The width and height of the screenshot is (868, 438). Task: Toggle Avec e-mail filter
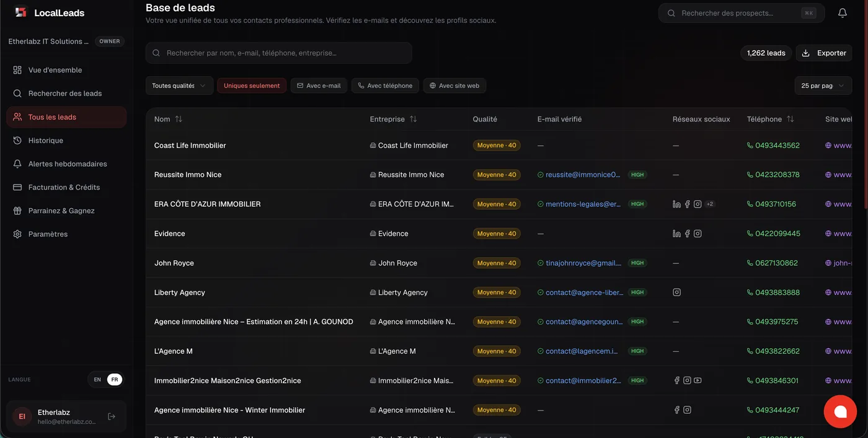pos(319,85)
